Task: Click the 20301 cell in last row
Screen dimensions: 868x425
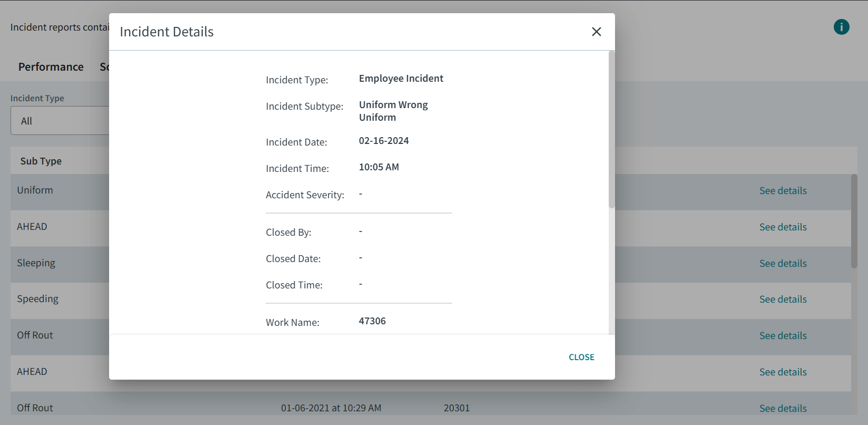Action: [x=456, y=408]
